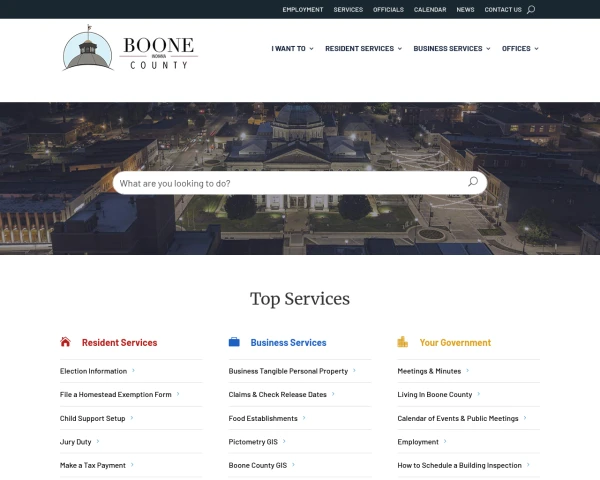Open the Jury Duty link
The height and width of the screenshot is (480, 600).
(75, 442)
